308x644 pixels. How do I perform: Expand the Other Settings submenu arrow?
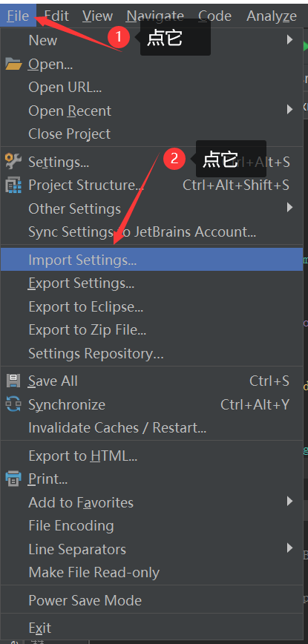pyautogui.click(x=290, y=208)
